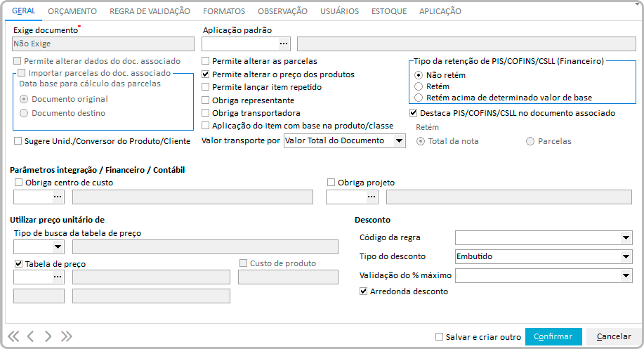This screenshot has width=644, height=349.
Task: Open Código da regra dropdown
Action: 626,237
